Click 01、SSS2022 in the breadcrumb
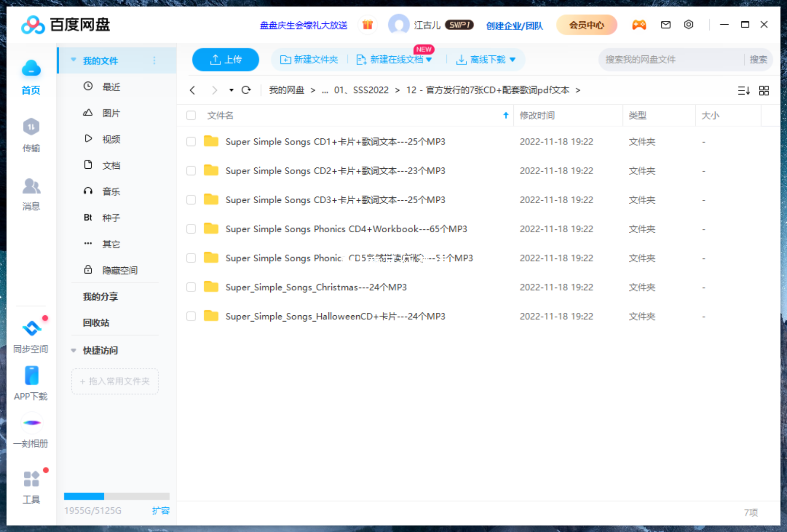Image resolution: width=787 pixels, height=532 pixels. pos(361,90)
